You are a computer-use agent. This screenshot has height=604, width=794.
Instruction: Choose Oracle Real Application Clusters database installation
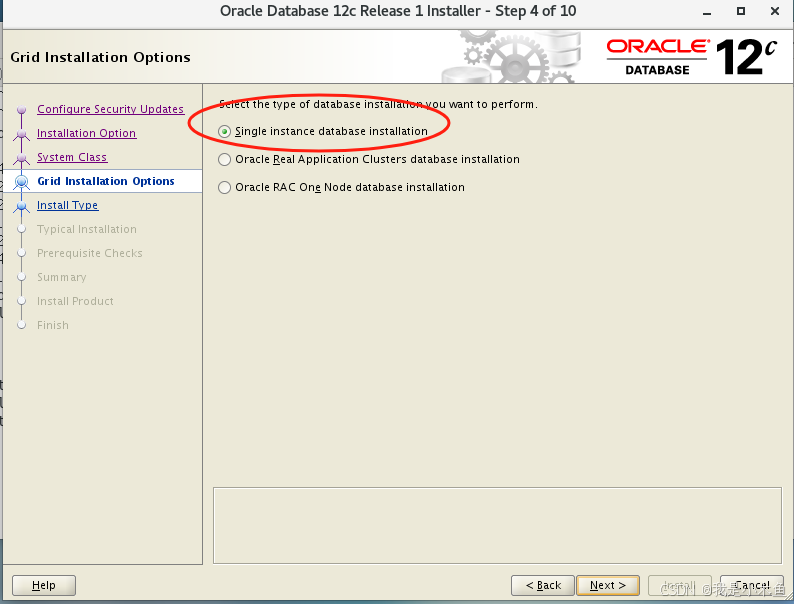point(224,159)
